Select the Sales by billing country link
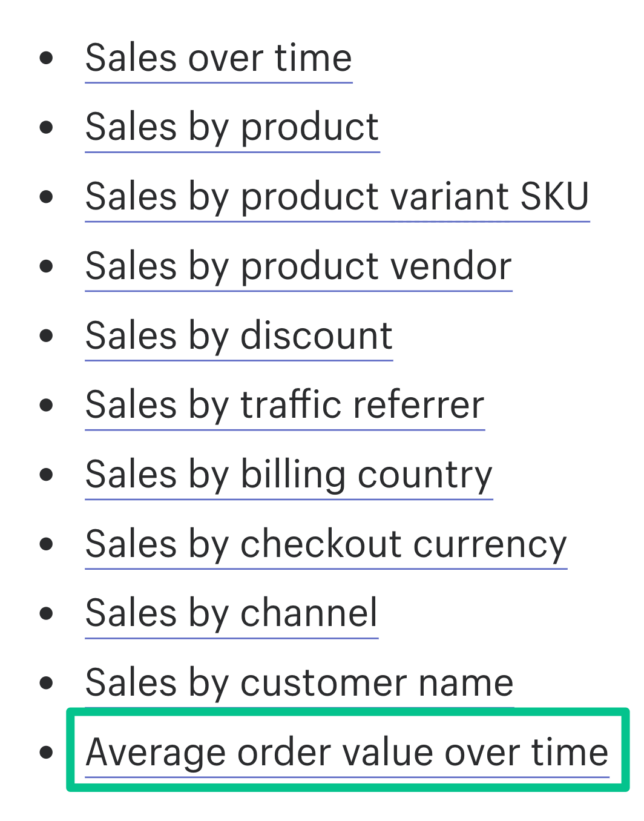The image size is (644, 821). tap(289, 475)
